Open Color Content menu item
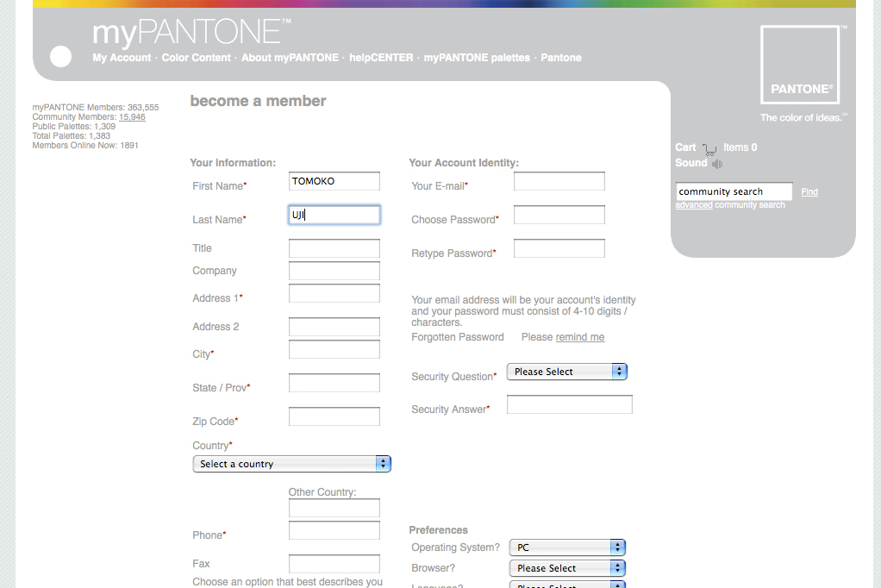Viewport: 881px width, 588px height. [196, 58]
